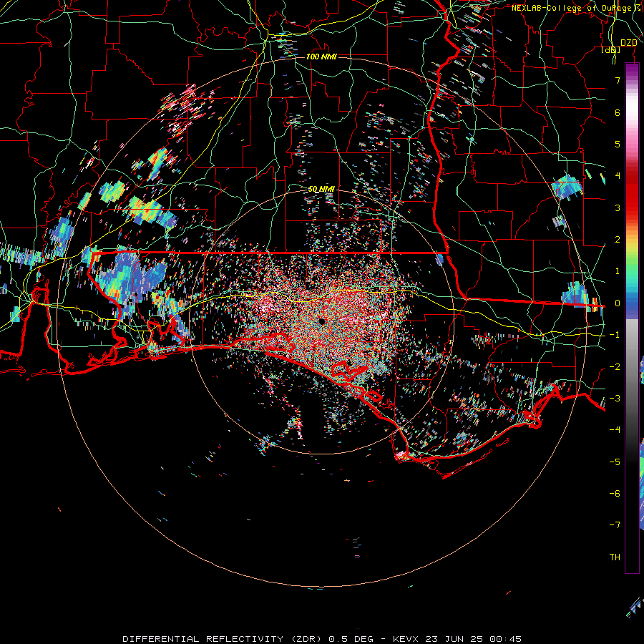
Task: Click the "00:45" time in the caption
Action: (504, 639)
